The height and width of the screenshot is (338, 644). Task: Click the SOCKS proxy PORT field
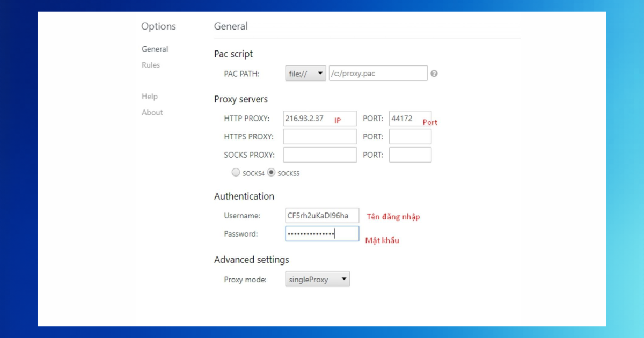point(410,155)
